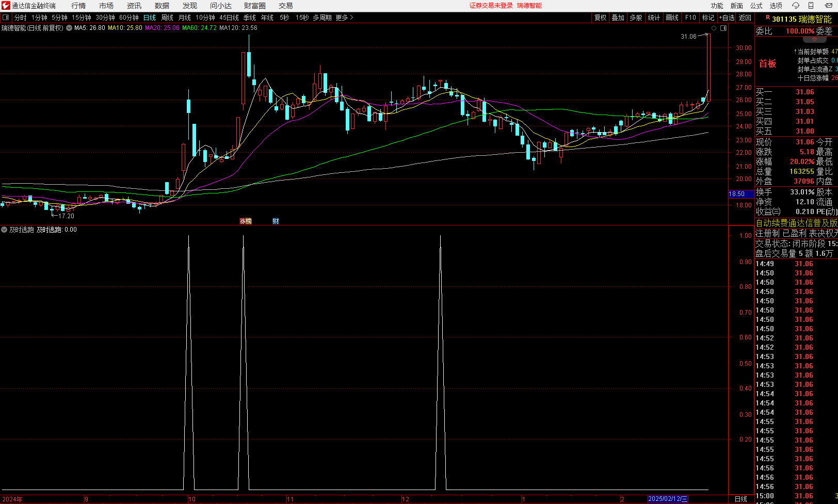
Task: Switch to 5分钟 period
Action: [60, 18]
